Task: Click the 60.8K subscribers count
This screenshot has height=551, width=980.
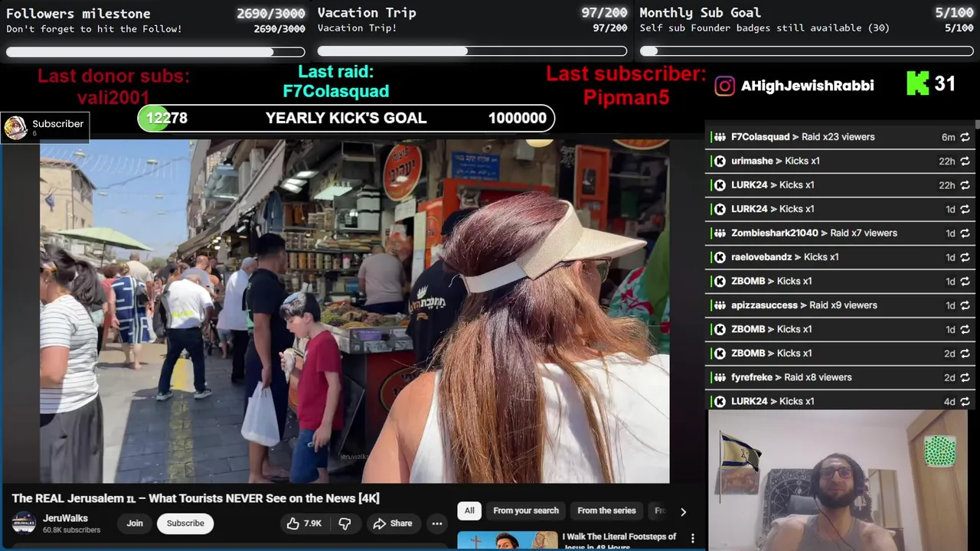Action: coord(71,530)
